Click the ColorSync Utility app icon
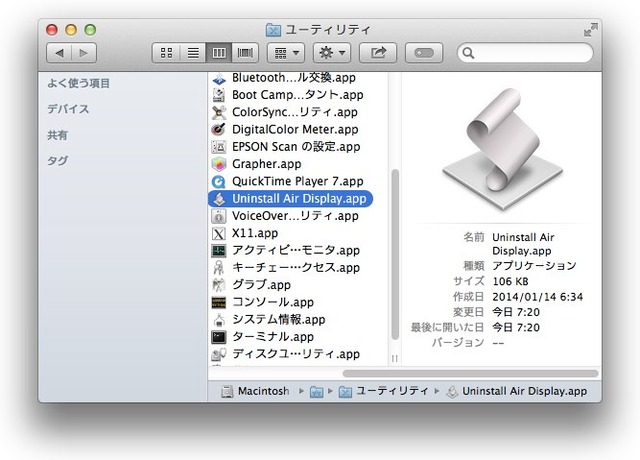This screenshot has height=460, width=640. pos(219,112)
